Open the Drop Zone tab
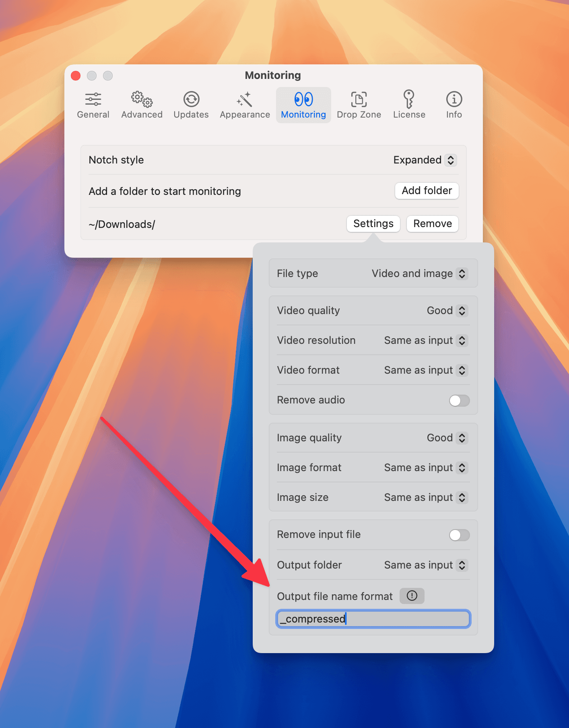The width and height of the screenshot is (569, 728). click(x=359, y=105)
